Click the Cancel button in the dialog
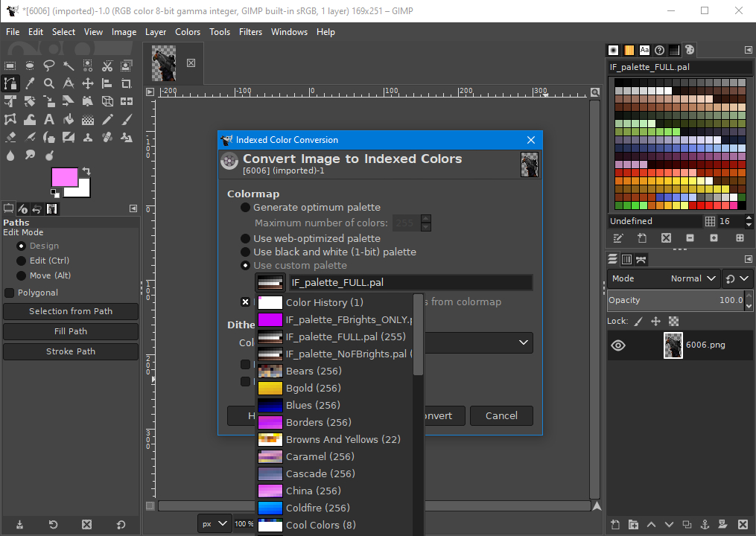The height and width of the screenshot is (536, 756). click(x=501, y=416)
